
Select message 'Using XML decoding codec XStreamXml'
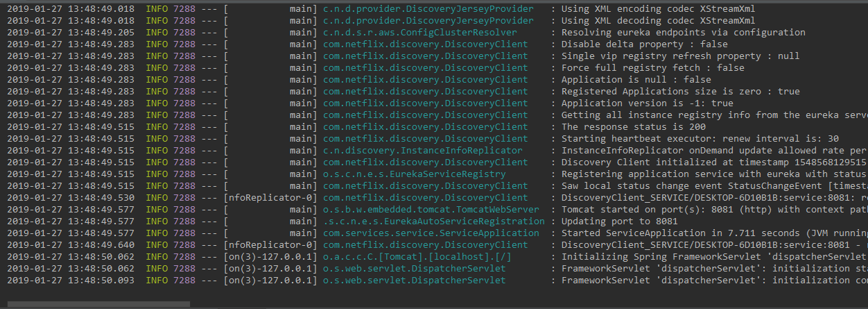click(658, 21)
